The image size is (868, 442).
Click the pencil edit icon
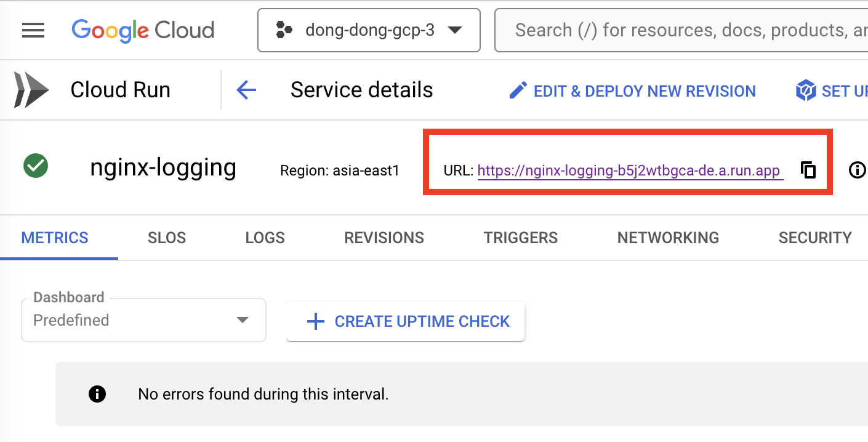(518, 91)
